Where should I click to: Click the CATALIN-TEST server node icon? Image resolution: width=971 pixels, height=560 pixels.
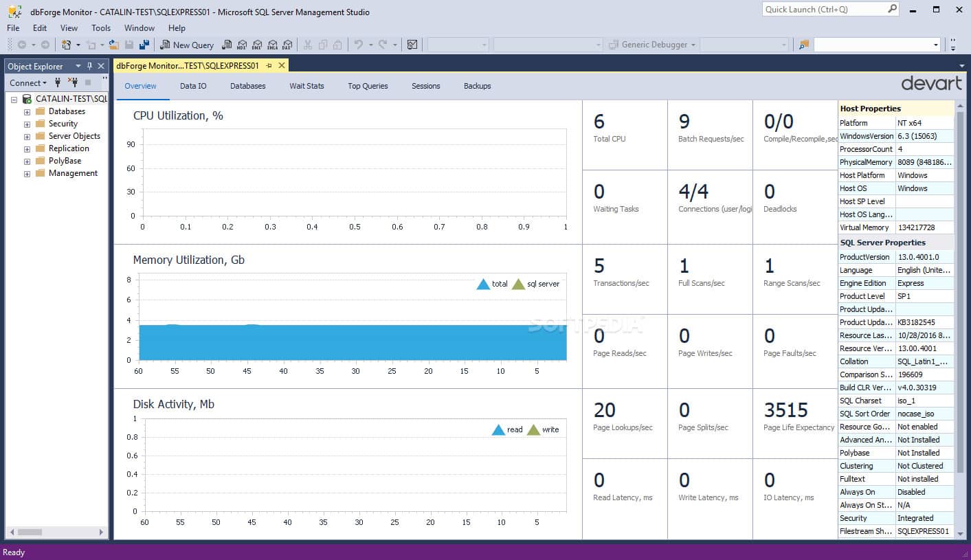point(27,99)
